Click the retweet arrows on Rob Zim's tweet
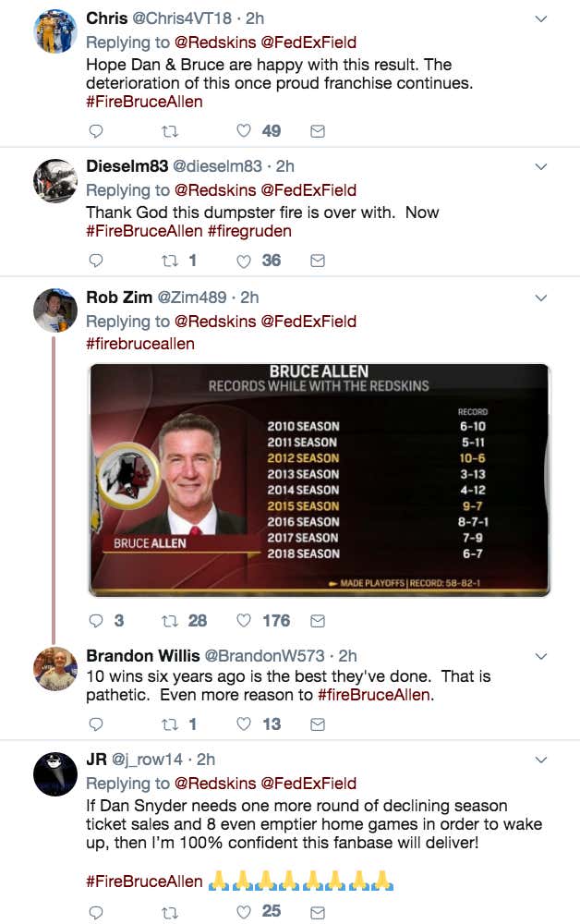Viewport: 580px width, 924px height. coord(171,620)
